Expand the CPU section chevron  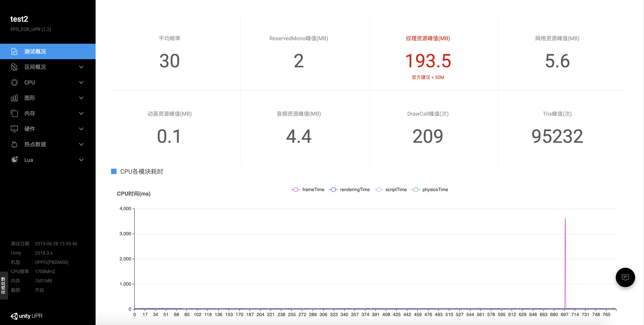pos(81,82)
